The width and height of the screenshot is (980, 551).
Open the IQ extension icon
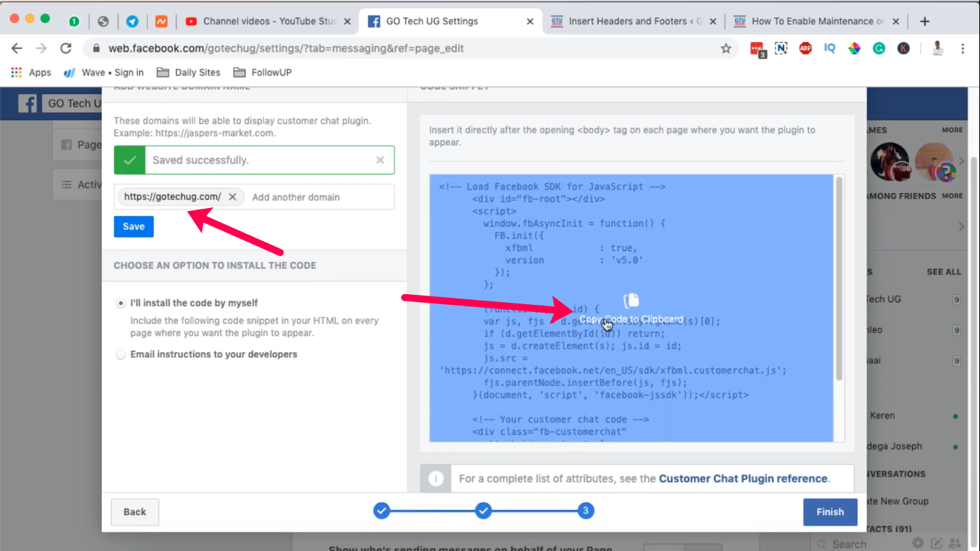pyautogui.click(x=830, y=49)
